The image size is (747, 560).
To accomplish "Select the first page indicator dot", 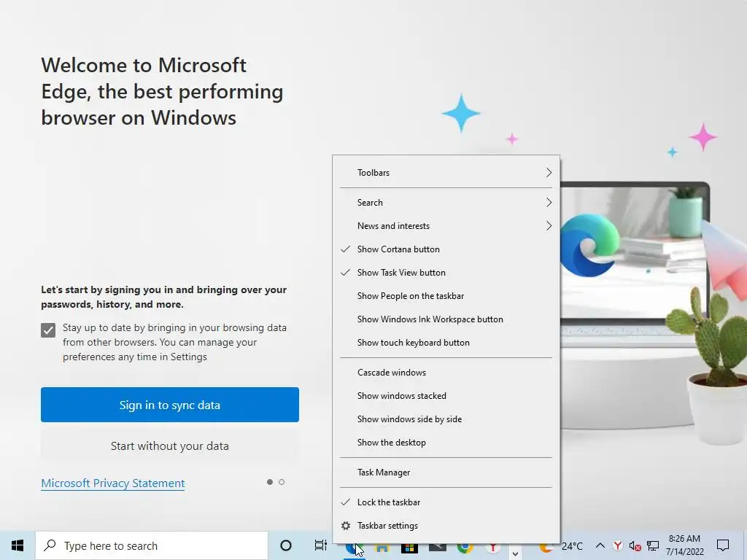I will [270, 482].
